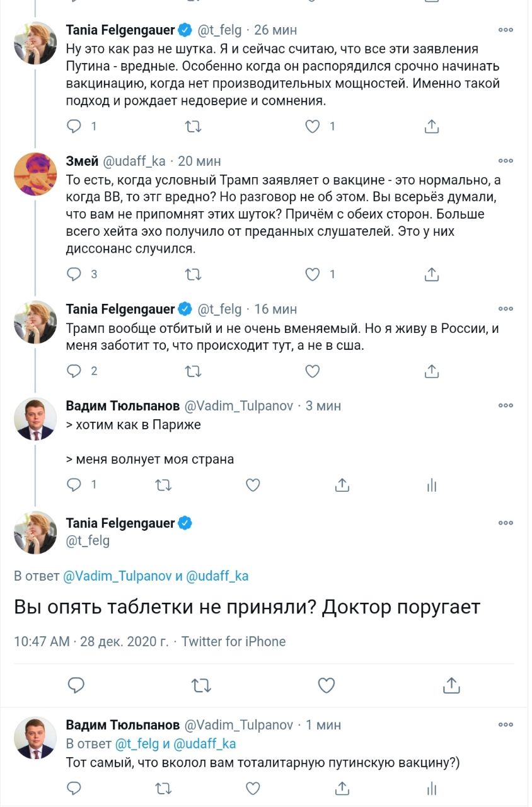This screenshot has width=532, height=807.
Task: Share Tania's 16 мин tweet about Трамп
Action: 432,371
